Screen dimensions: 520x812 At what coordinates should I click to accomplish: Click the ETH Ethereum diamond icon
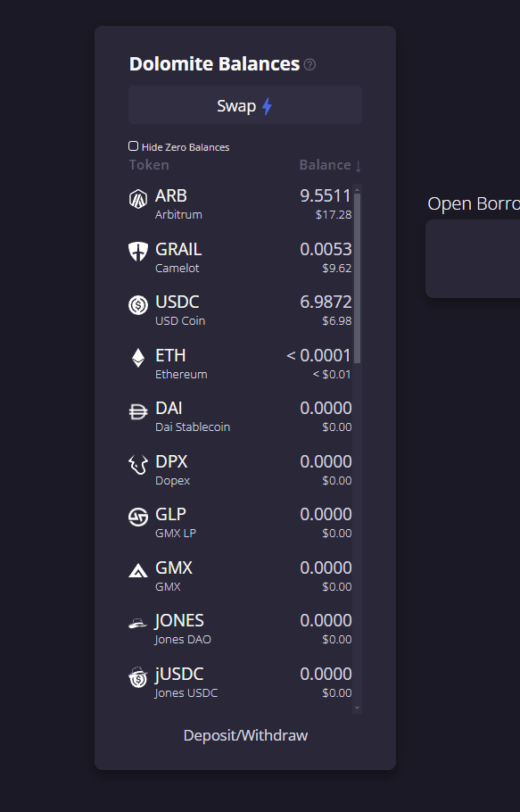137,358
